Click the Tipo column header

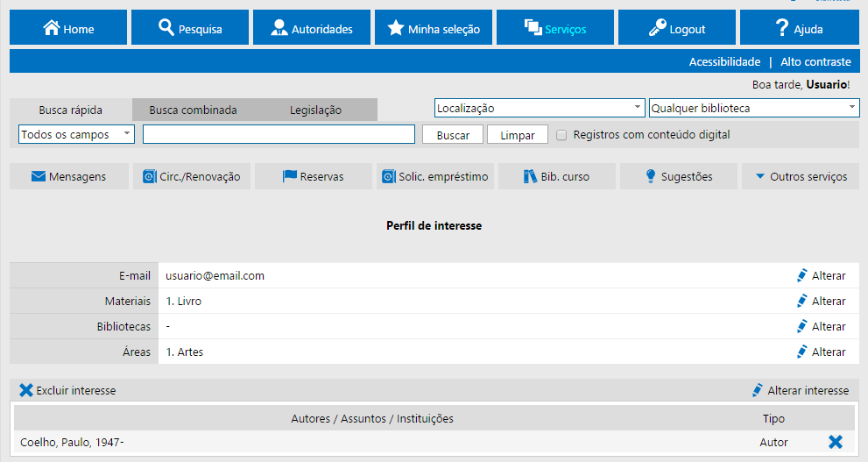click(x=773, y=419)
